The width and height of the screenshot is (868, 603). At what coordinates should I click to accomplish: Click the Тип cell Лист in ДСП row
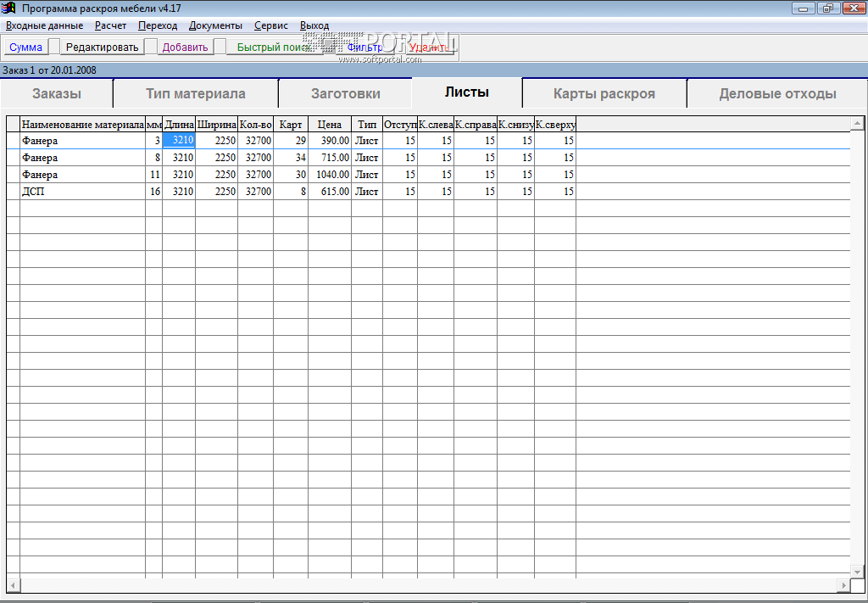pos(366,192)
